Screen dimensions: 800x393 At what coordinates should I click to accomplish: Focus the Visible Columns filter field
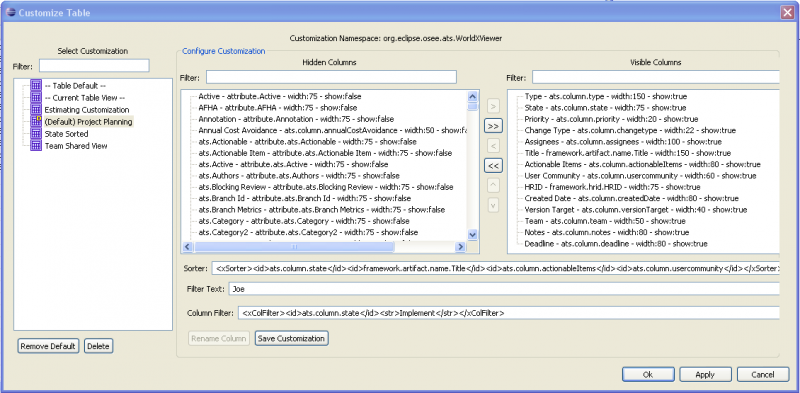coord(656,77)
